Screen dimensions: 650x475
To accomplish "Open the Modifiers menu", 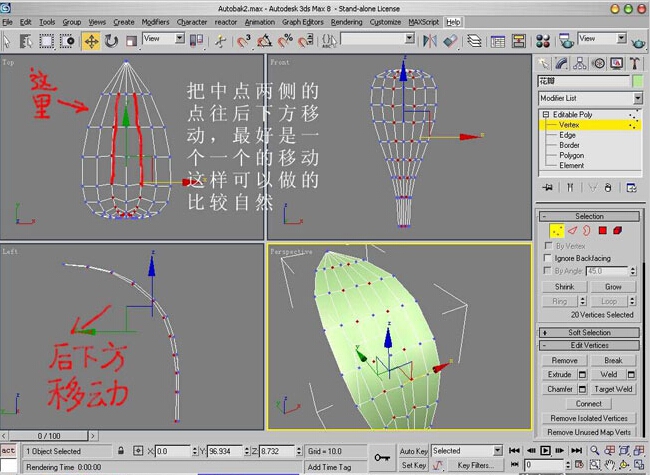I will 155,22.
